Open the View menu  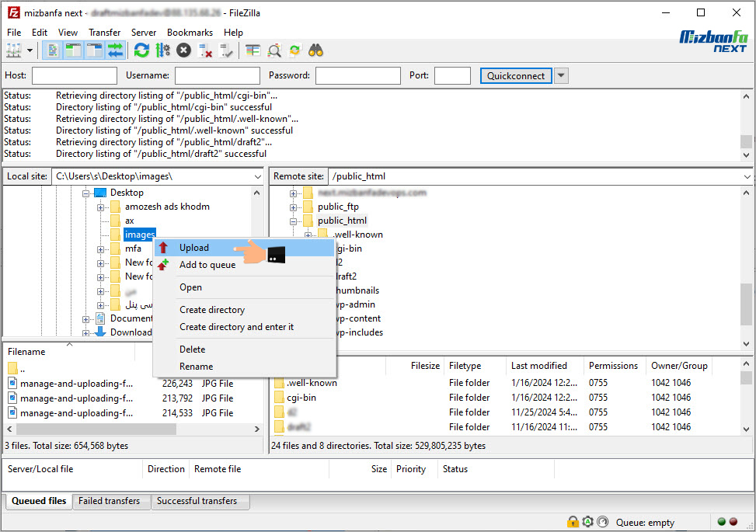coord(68,33)
